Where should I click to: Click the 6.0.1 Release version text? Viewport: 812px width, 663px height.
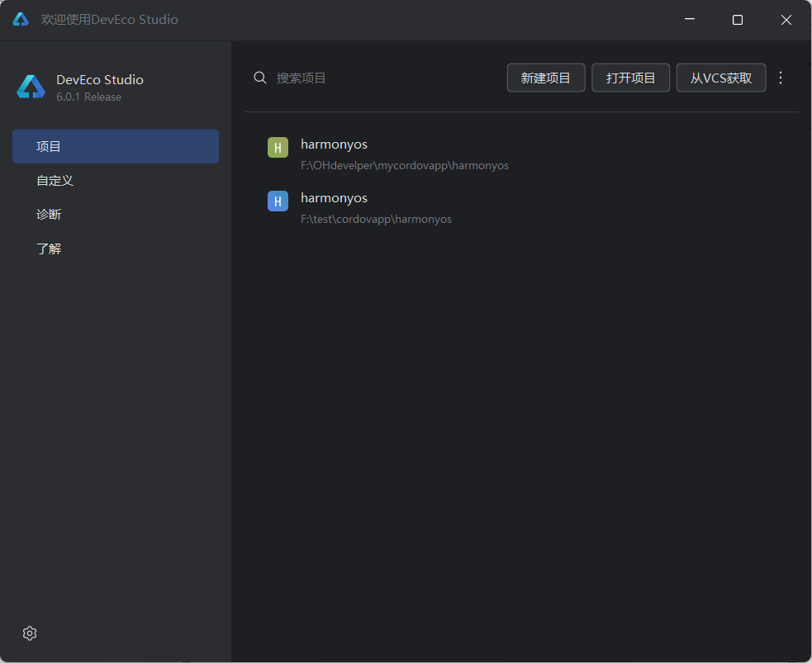point(88,97)
